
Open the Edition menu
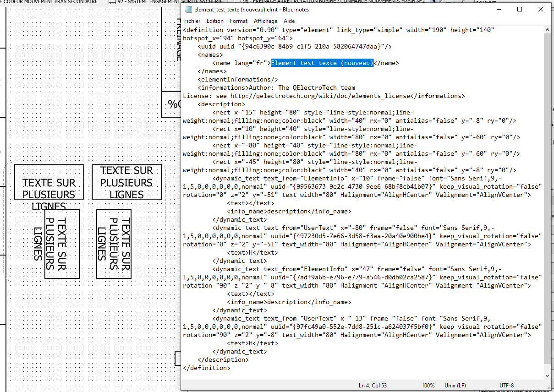click(x=215, y=21)
